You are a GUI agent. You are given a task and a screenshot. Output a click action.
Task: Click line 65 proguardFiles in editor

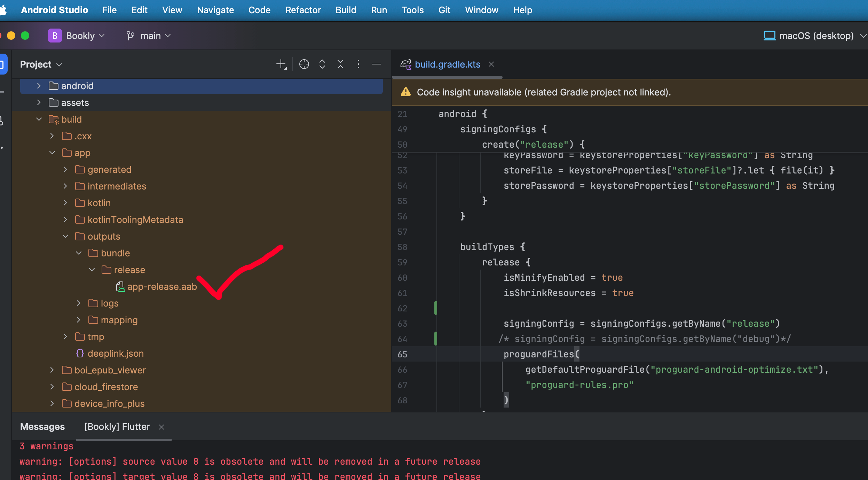(542, 354)
